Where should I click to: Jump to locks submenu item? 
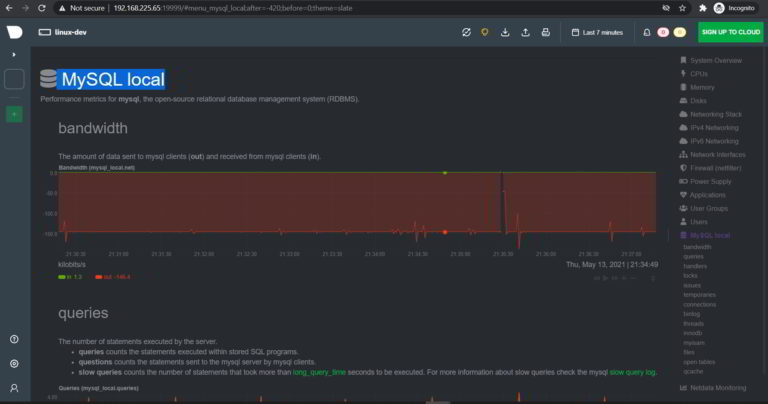(x=690, y=276)
